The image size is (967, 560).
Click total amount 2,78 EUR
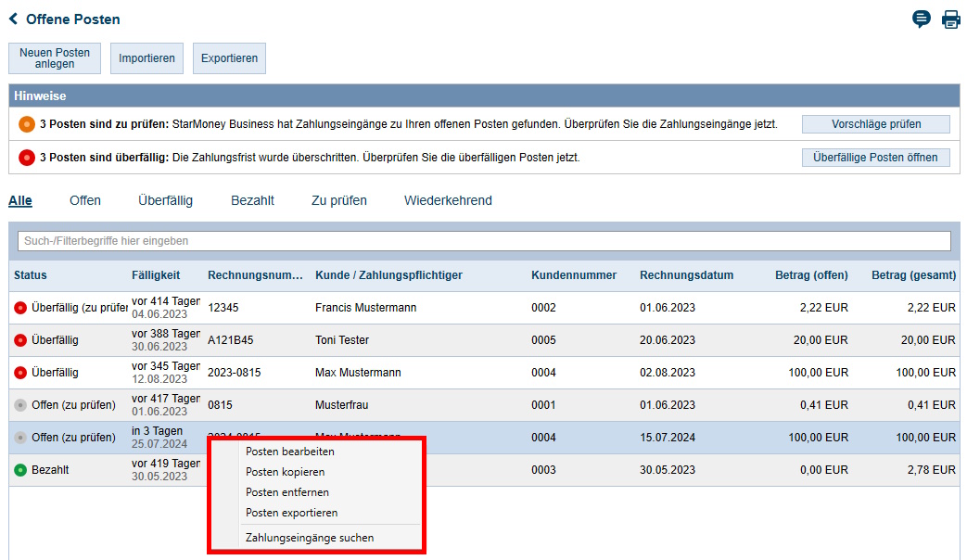click(931, 470)
